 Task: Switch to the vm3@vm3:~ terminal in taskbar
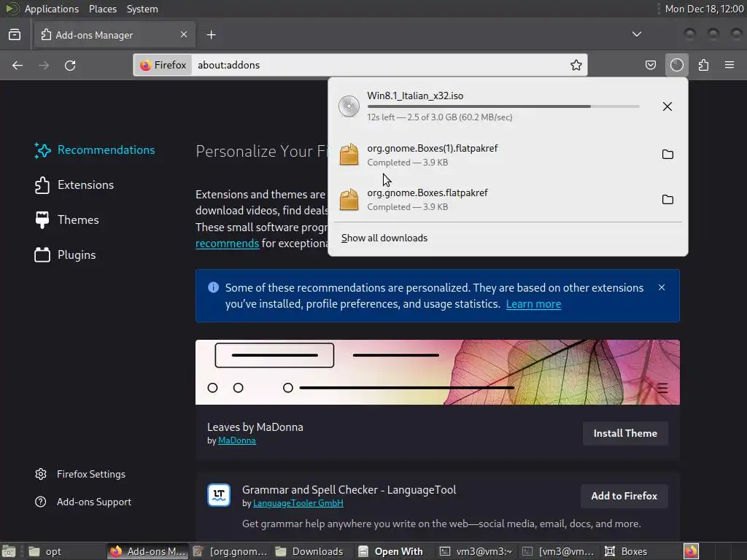pos(476,551)
